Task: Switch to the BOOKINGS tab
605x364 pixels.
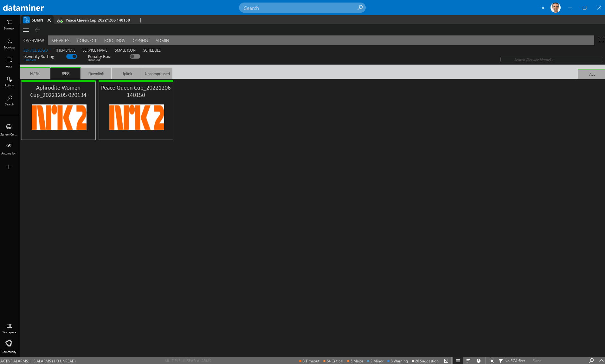Action: point(114,41)
